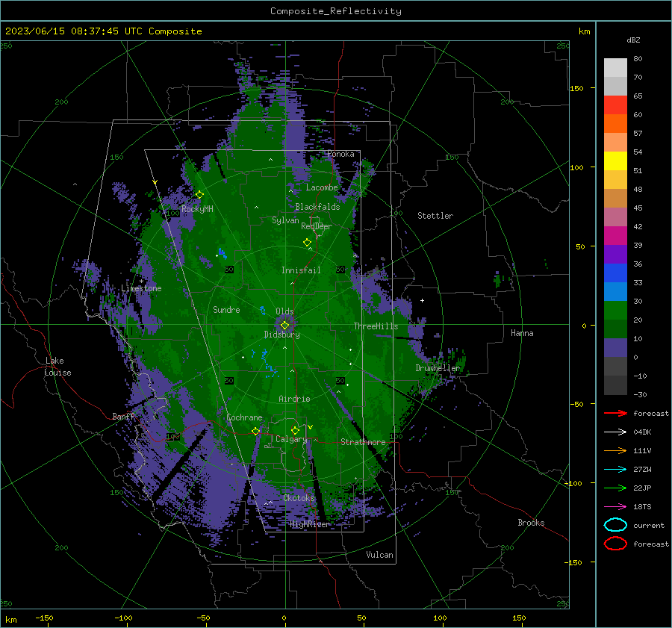672x628 pixels.
Task: Click the Banff label
Action: (123, 417)
